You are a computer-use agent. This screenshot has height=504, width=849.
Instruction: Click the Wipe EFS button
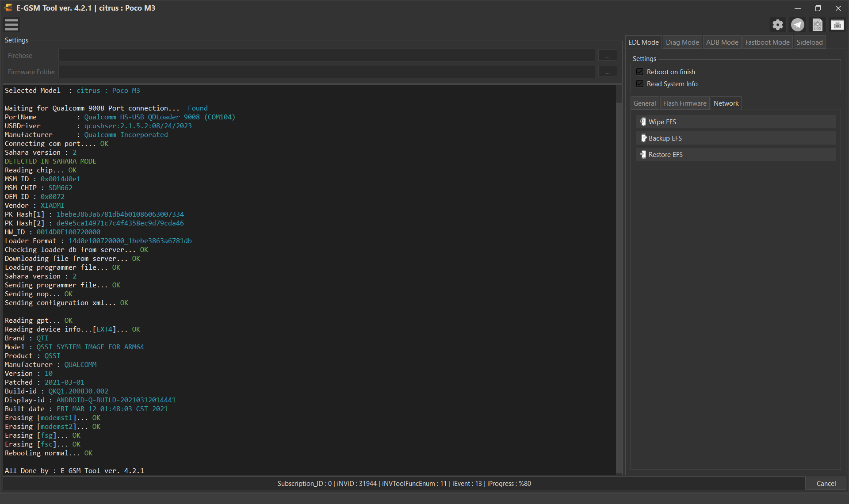[736, 122]
